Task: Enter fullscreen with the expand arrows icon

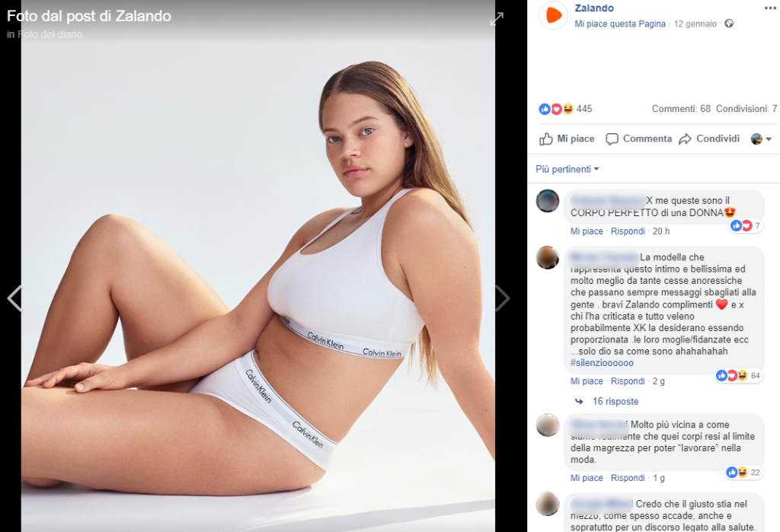Action: [497, 18]
